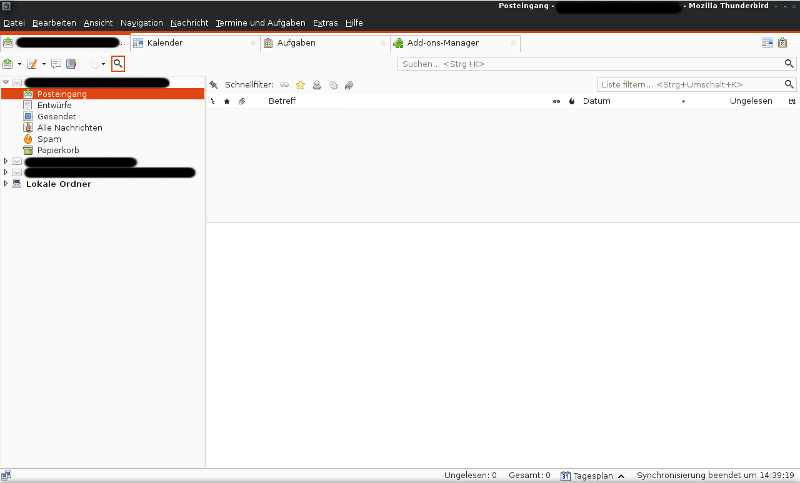Click the magnifier search icon in the mail toolbar
The image size is (800, 483).
click(118, 64)
